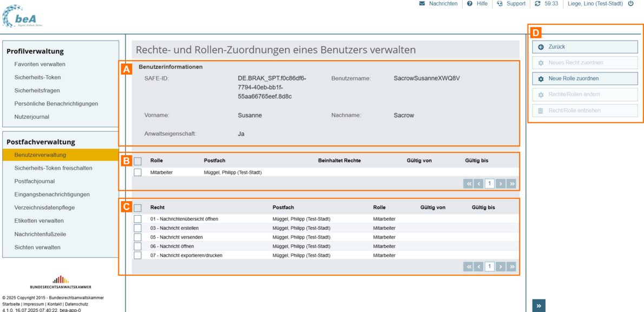Click gear icon on Neue Rolle zuordnen
This screenshot has width=644, height=312.
tap(541, 79)
